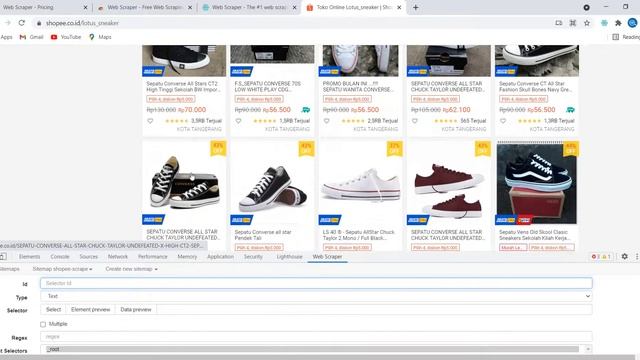Click into the Regex input field
The width and height of the screenshot is (640, 360).
(316, 337)
